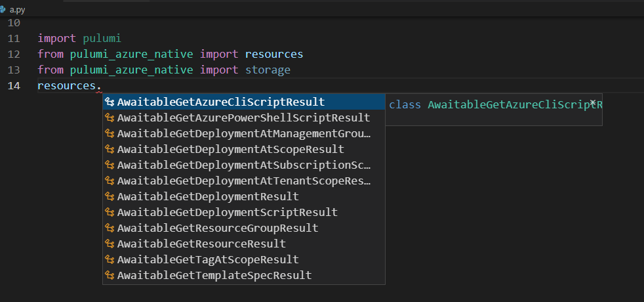Click class icon beside AwaitableGetAzurePowerShellScriptResult
Viewport: 644px width, 302px height.
click(110, 118)
